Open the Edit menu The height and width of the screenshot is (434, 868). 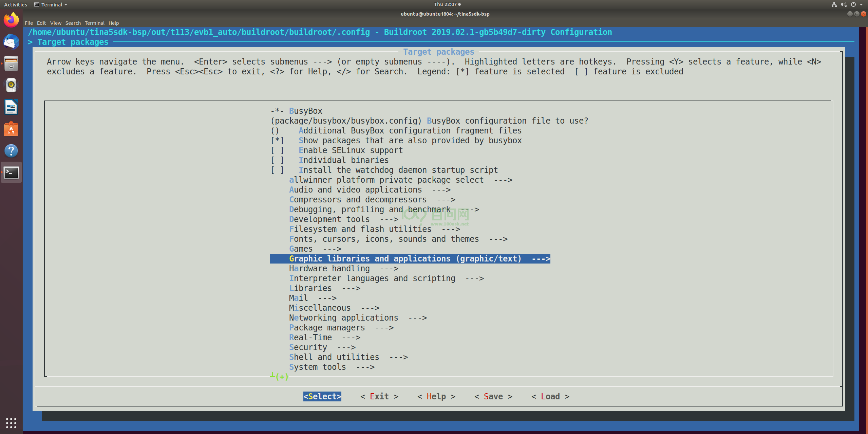coord(41,23)
